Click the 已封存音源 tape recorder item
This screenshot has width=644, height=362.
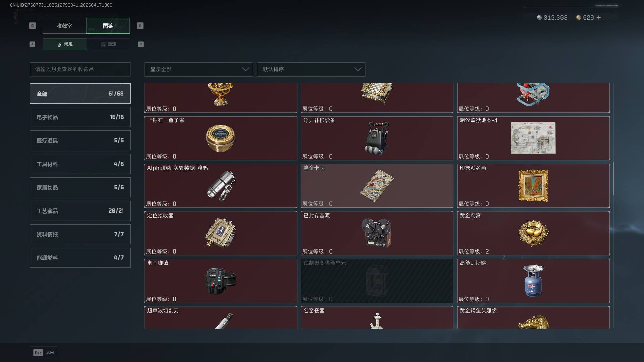(377, 233)
